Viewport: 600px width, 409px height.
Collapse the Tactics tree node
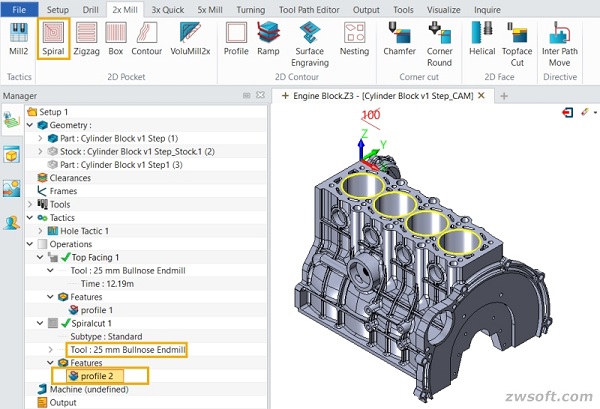coord(30,217)
